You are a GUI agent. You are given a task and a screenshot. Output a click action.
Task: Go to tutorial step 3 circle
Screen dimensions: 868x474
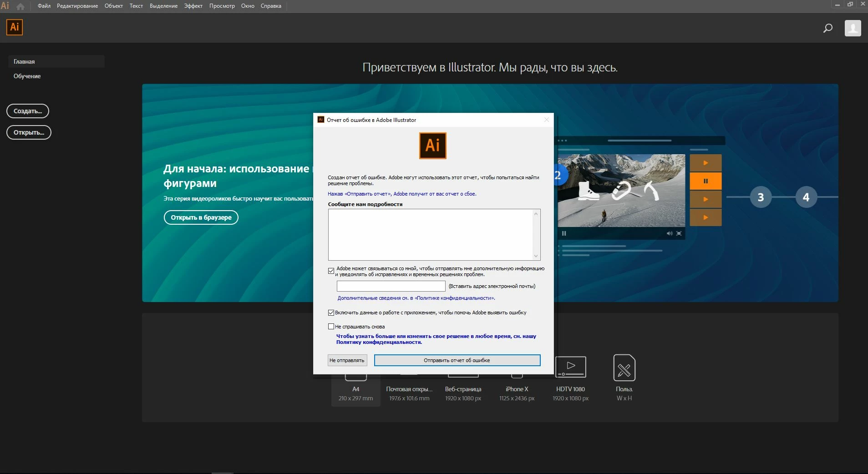pos(761,197)
